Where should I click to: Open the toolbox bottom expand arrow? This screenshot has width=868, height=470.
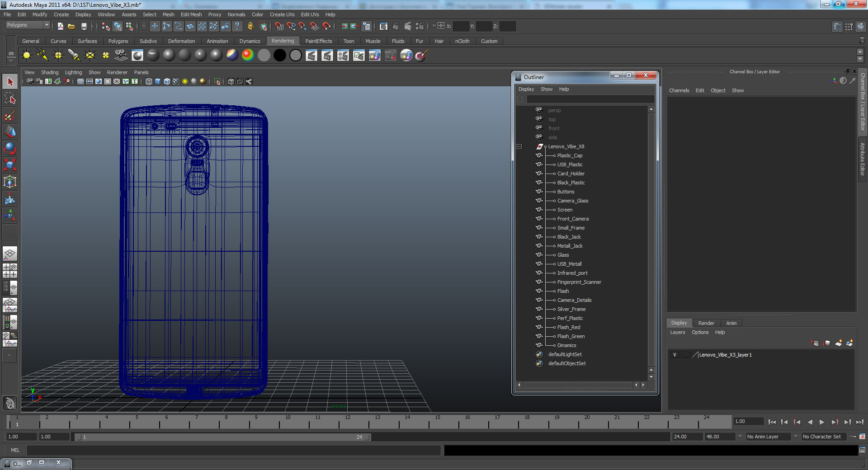click(10, 356)
